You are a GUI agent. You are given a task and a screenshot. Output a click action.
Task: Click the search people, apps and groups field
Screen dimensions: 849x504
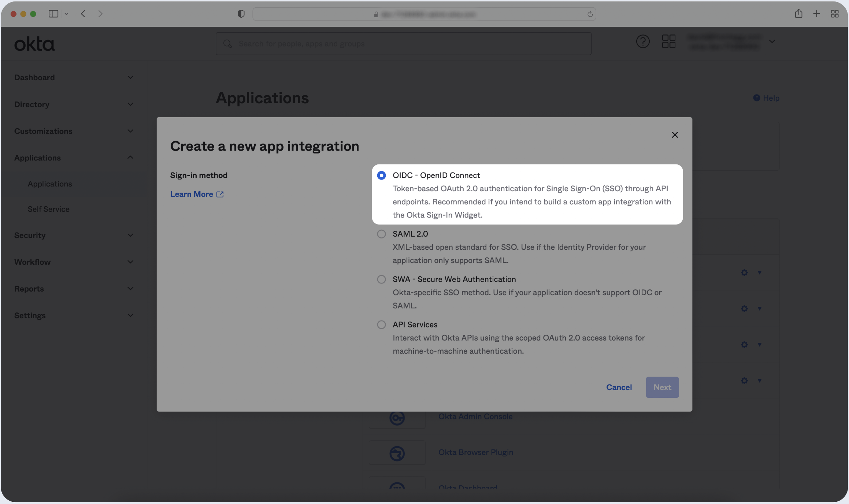click(403, 44)
